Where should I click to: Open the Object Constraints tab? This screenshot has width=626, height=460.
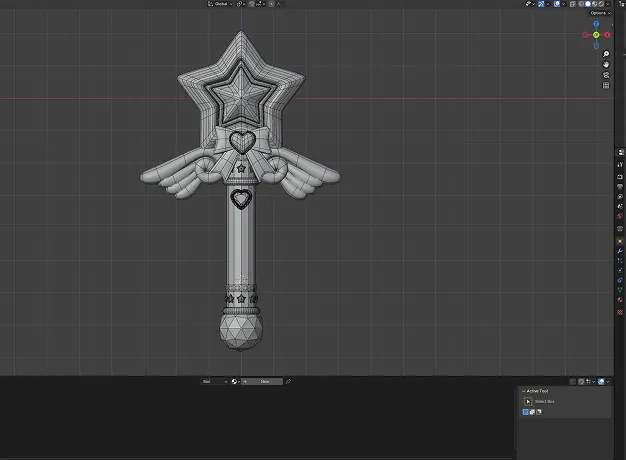pyautogui.click(x=620, y=280)
